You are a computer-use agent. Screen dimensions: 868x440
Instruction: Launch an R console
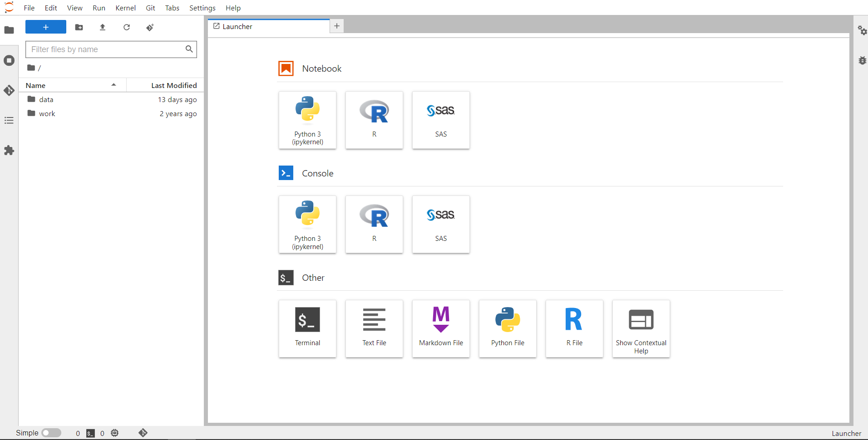point(375,225)
